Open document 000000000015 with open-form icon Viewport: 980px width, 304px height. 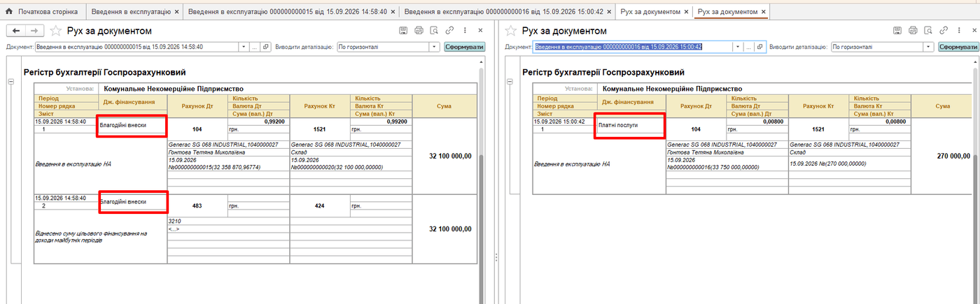(266, 47)
